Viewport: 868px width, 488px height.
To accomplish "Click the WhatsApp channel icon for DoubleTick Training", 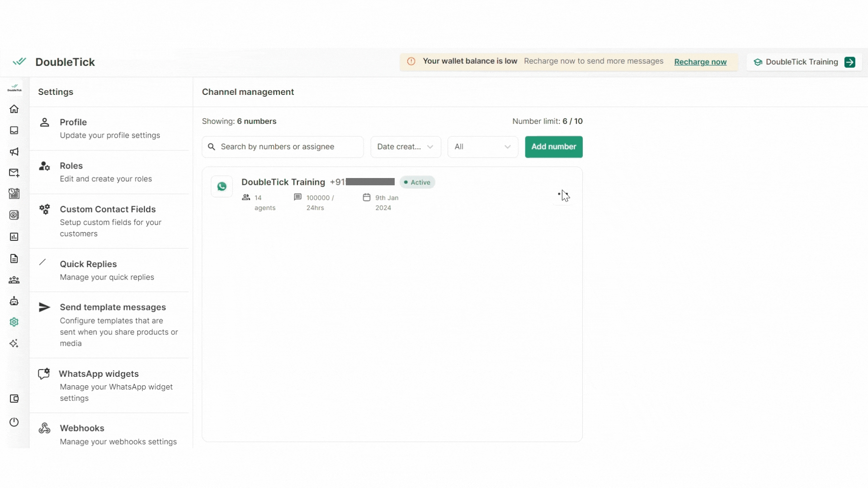I will coord(222,186).
